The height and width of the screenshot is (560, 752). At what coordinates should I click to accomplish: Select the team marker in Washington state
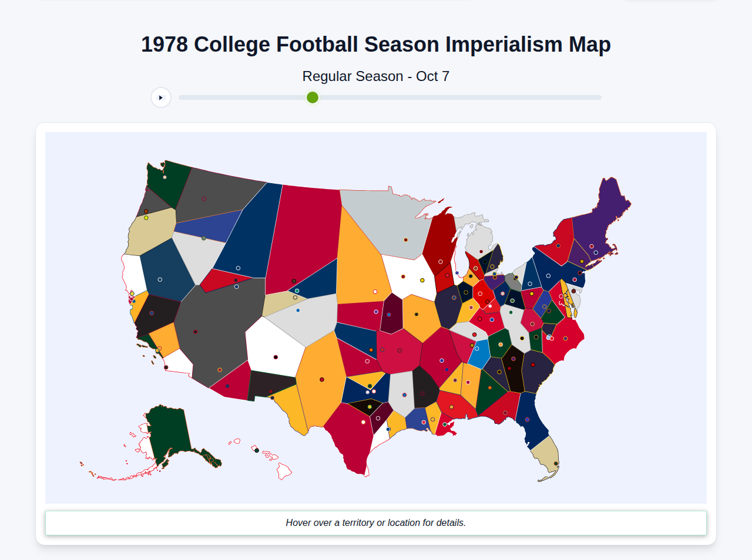click(x=164, y=177)
